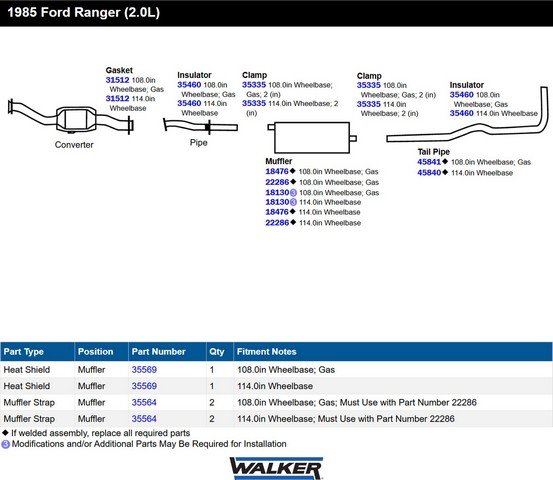Viewport: 553px width, 480px height.
Task: Click circled 3 icon beside 18130 114.0in Muffler
Action: (x=293, y=202)
